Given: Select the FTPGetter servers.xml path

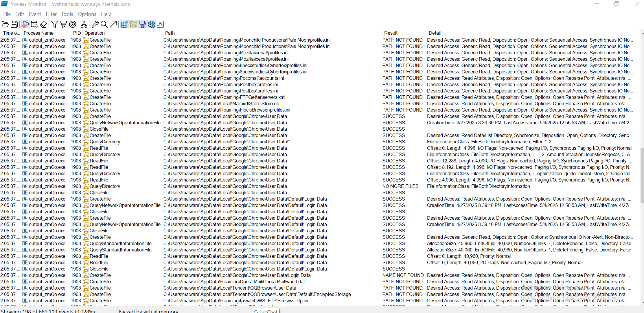Looking at the screenshot, I should [x=224, y=97].
